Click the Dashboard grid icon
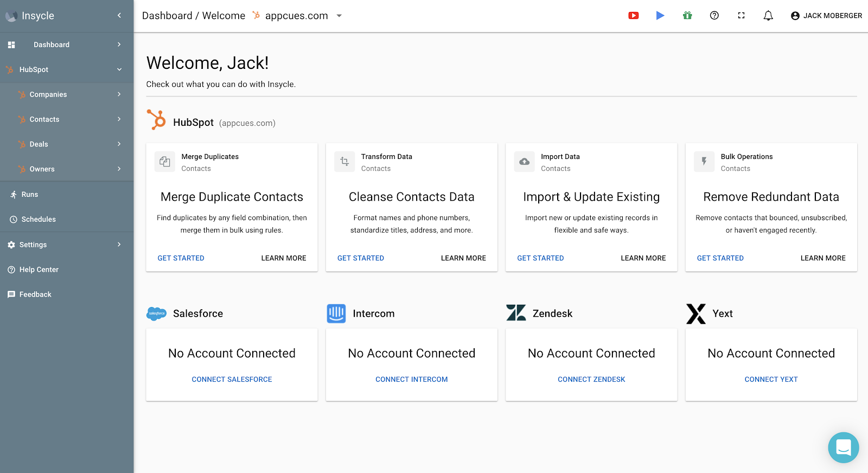This screenshot has width=868, height=473. click(11, 45)
